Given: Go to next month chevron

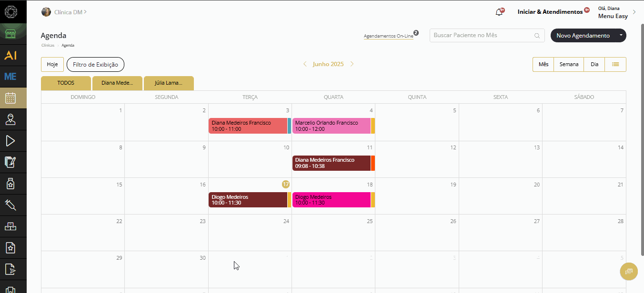Looking at the screenshot, I should click(352, 64).
